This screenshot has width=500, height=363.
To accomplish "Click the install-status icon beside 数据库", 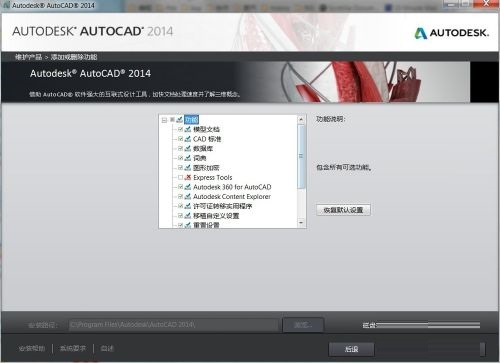I will coord(188,149).
